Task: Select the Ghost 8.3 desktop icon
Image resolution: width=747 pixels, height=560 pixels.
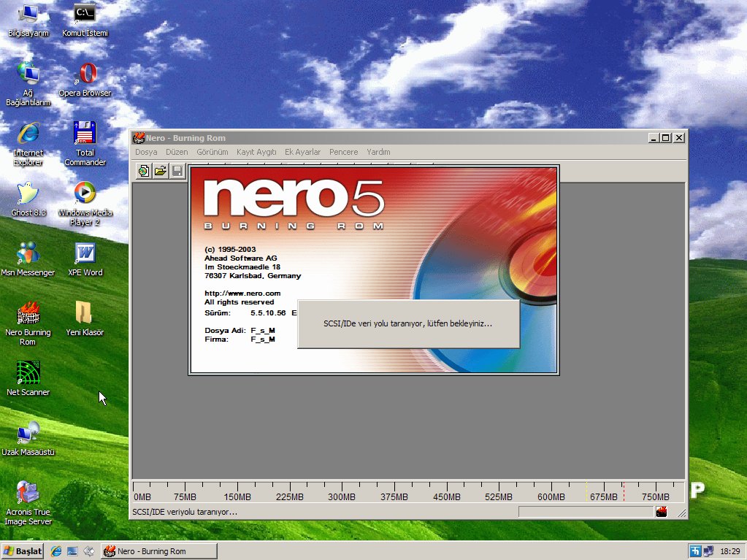Action: point(28,199)
